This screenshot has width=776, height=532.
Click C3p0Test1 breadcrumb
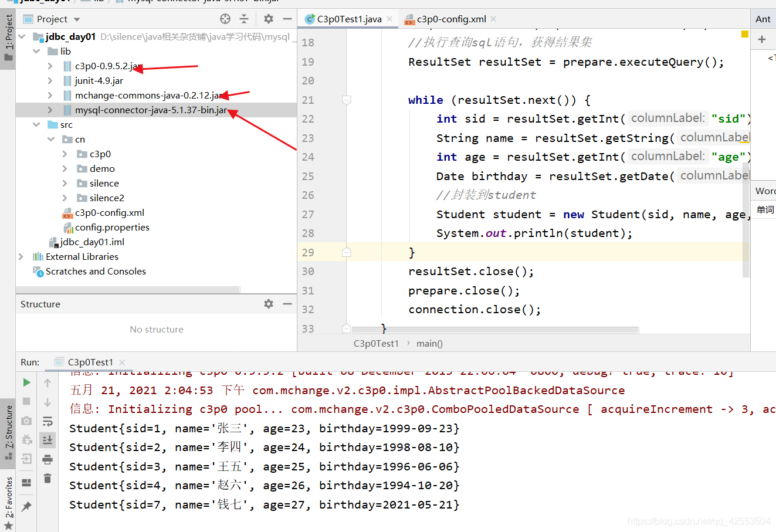pos(376,344)
